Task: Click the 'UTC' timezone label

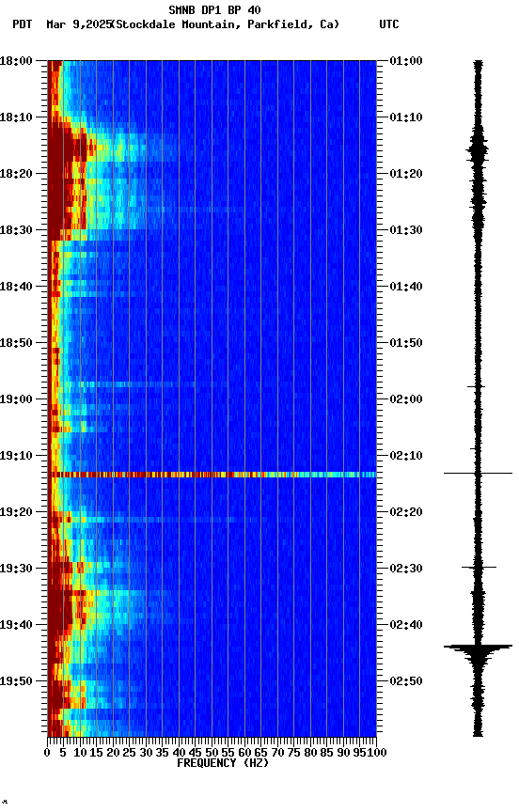Action: point(389,24)
